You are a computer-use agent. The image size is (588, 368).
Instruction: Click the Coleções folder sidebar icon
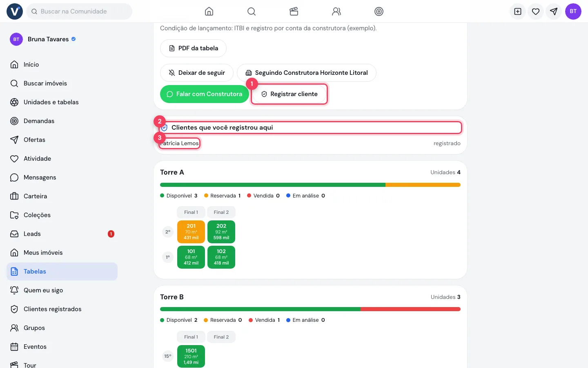point(14,215)
